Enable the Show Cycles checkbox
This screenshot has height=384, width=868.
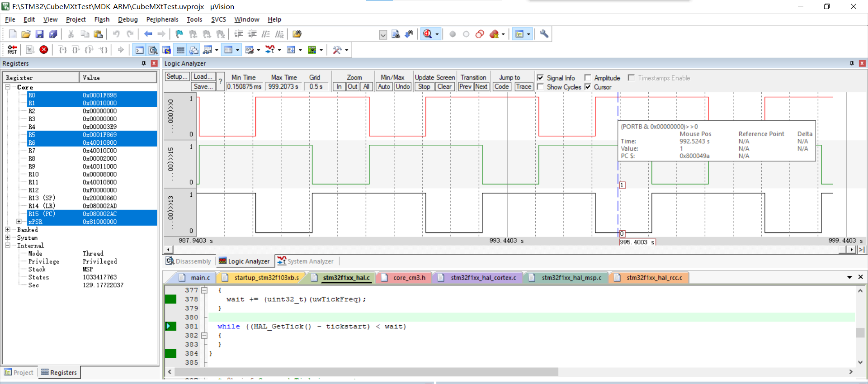540,87
